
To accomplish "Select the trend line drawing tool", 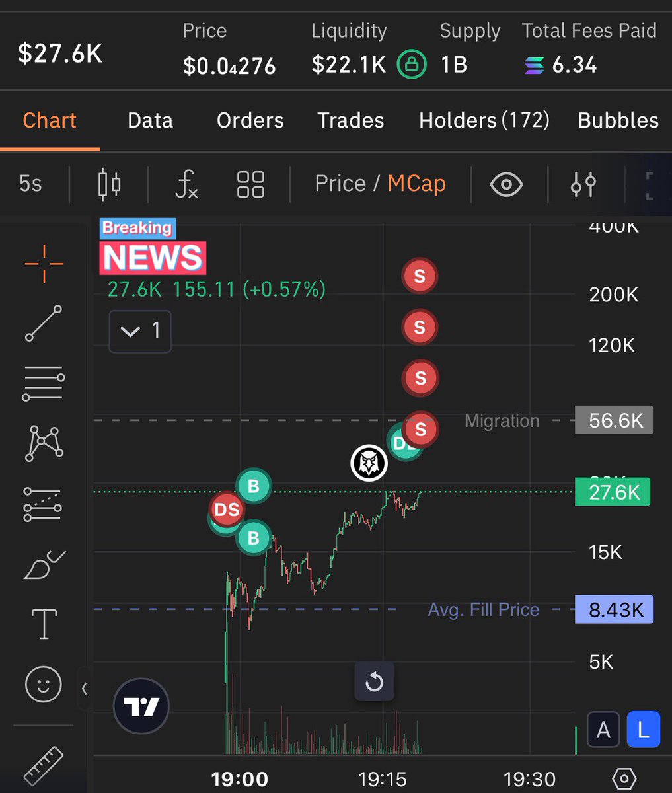I will [x=44, y=323].
